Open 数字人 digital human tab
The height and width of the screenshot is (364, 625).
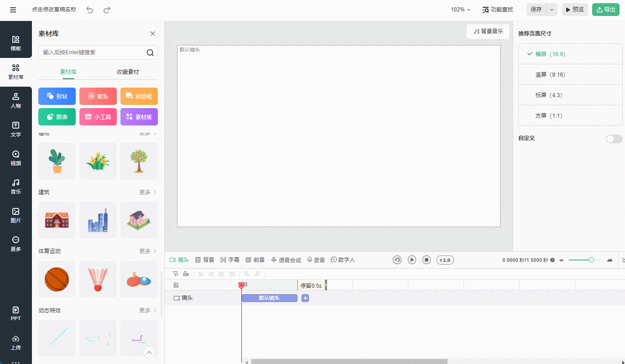(343, 260)
